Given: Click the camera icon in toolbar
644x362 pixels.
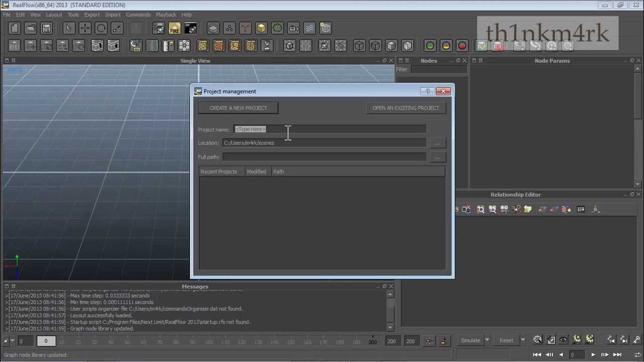Looking at the screenshot, I should [293, 29].
